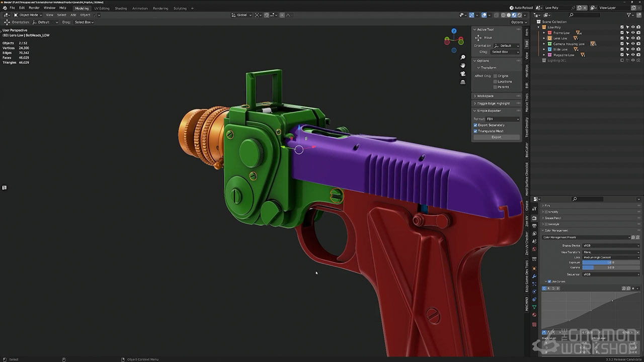Open the viewport Options button

point(518,22)
